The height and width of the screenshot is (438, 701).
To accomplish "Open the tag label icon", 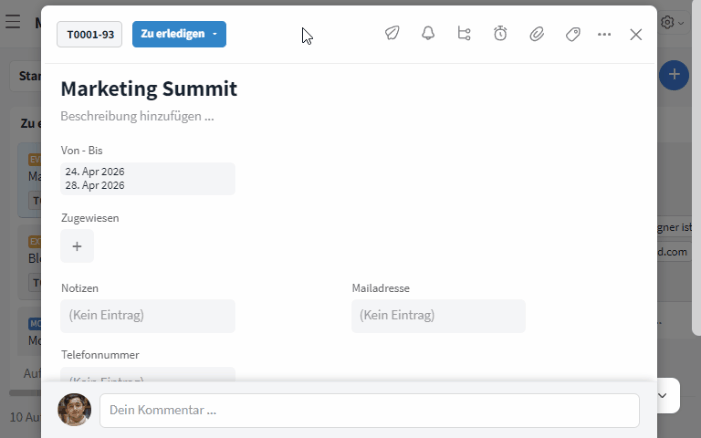I will (x=573, y=34).
